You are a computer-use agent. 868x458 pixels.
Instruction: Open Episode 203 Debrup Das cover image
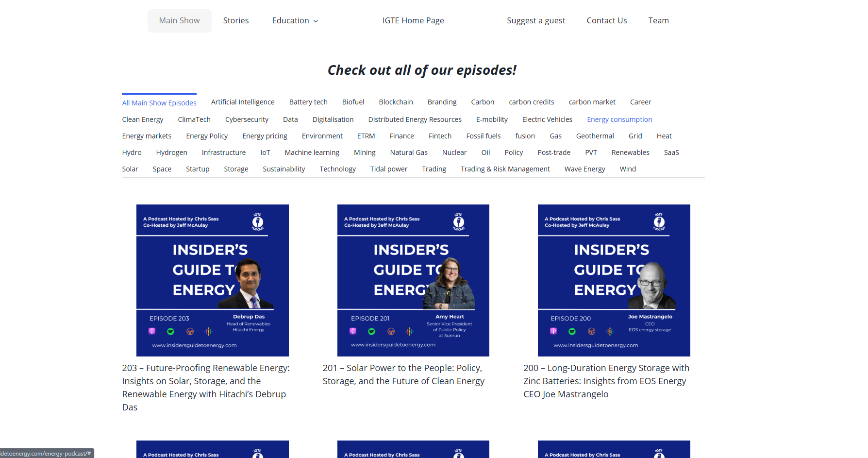click(213, 280)
